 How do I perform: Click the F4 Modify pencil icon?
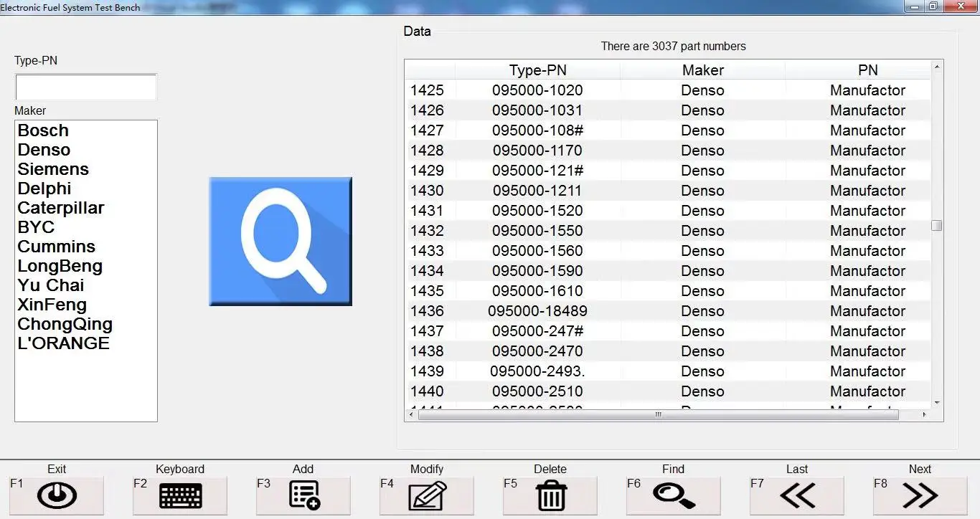point(427,495)
